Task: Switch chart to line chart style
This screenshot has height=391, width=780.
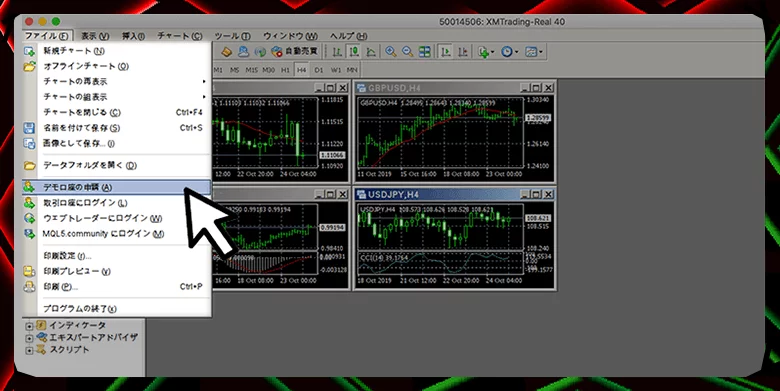Action: [x=371, y=51]
